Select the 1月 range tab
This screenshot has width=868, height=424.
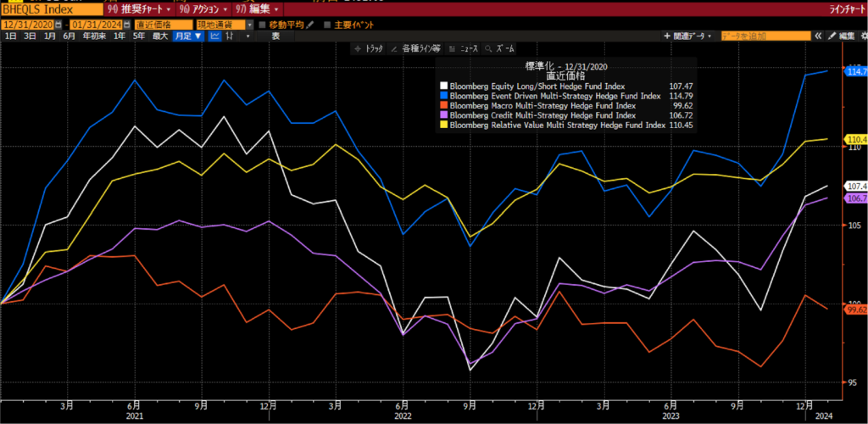[x=49, y=36]
